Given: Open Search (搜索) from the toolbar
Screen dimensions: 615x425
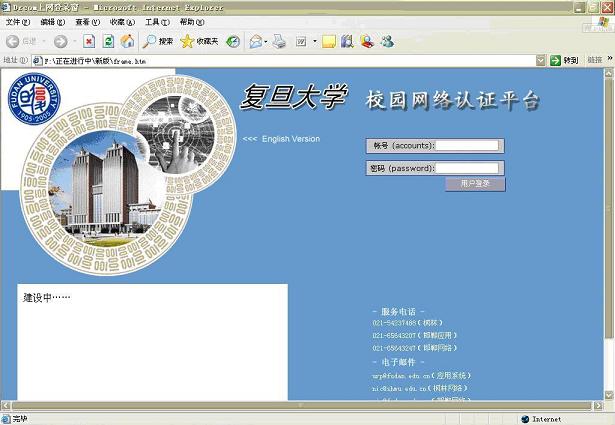Looking at the screenshot, I should pyautogui.click(x=158, y=41).
